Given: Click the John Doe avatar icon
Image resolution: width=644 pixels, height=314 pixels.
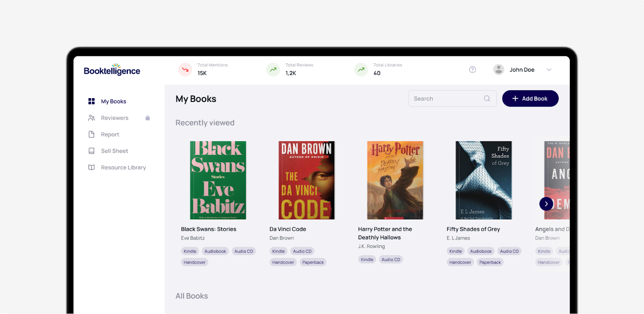Looking at the screenshot, I should tap(499, 70).
